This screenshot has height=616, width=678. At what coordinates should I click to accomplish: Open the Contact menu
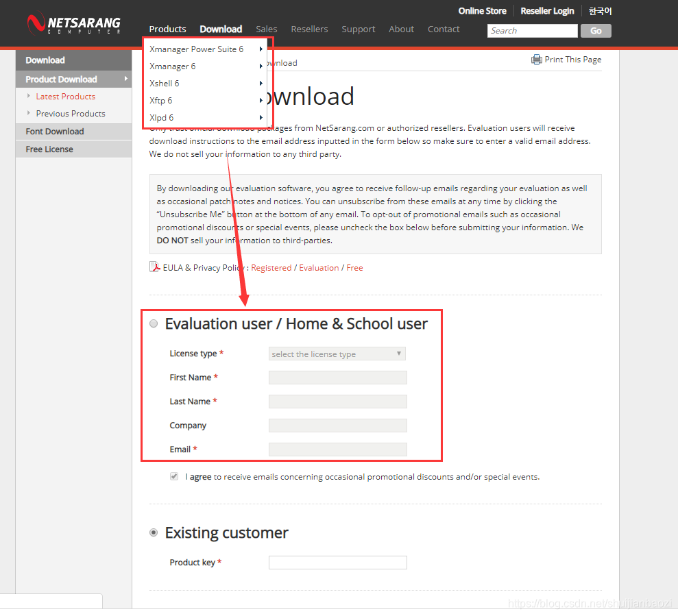(x=444, y=29)
